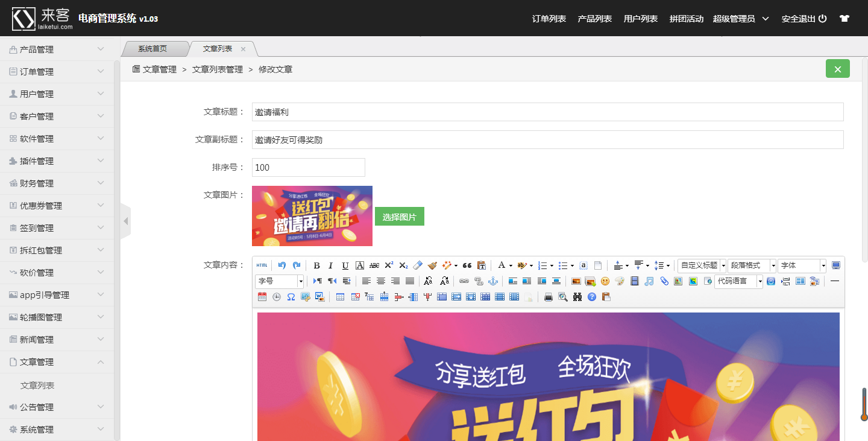Screen dimensions: 868x441
Task: Open the ordered list dropdown arrow
Action: [x=552, y=265]
